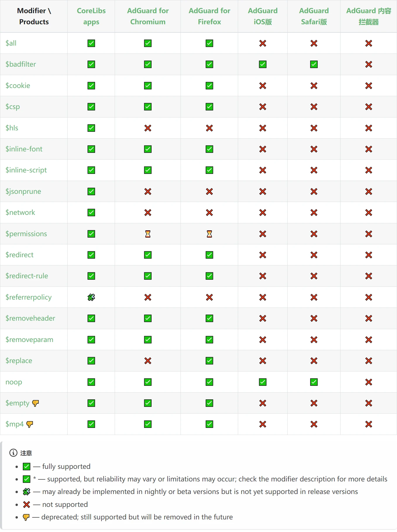Follow the CoreLibs apps header link
The height and width of the screenshot is (532, 397).
click(x=91, y=16)
